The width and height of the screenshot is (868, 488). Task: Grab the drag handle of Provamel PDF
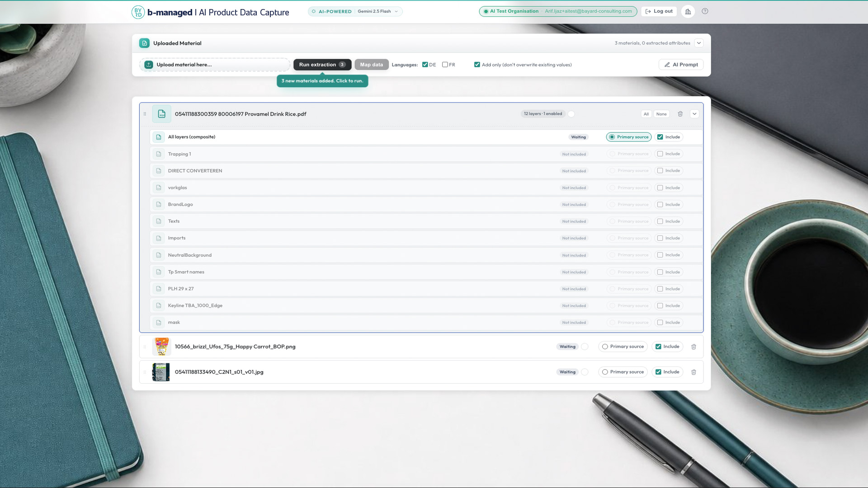[x=145, y=114]
